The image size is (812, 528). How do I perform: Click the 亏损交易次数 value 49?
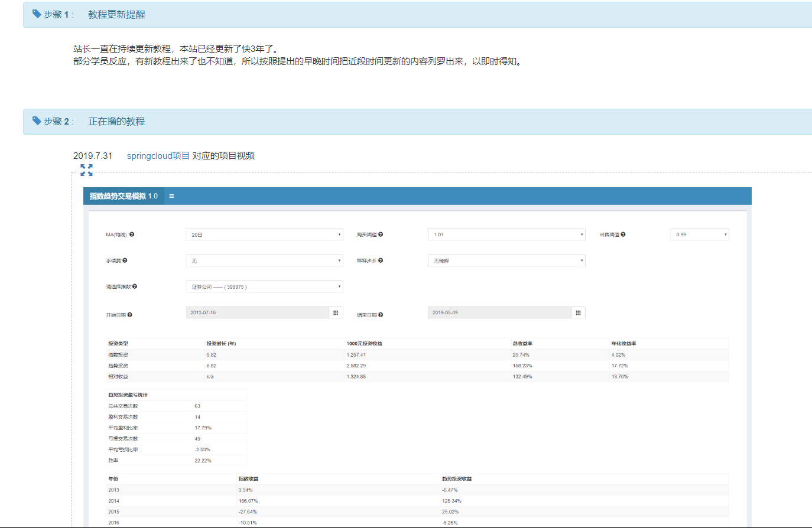[197, 438]
